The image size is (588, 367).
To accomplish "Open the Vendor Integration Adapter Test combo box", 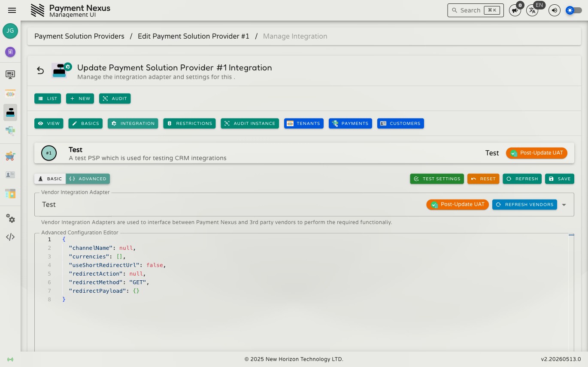I will pos(304,205).
